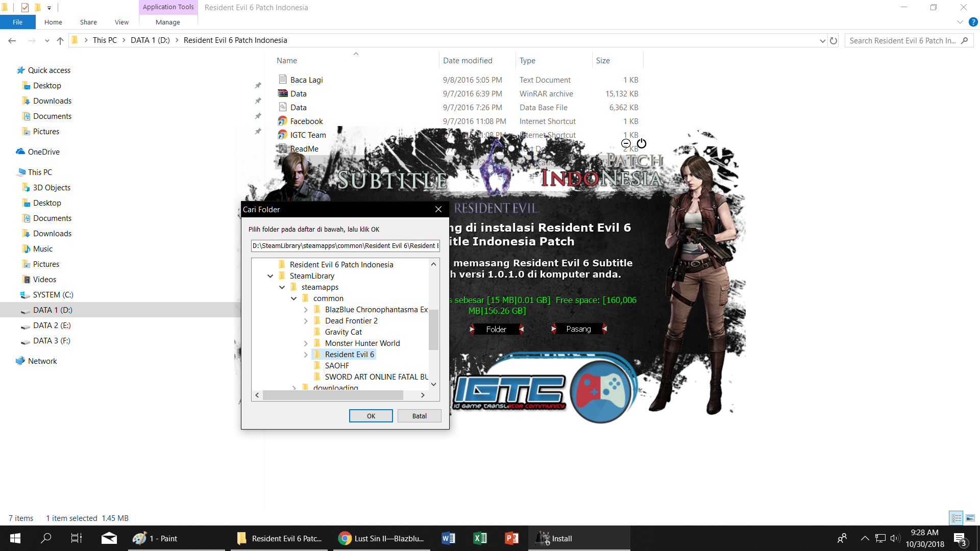This screenshot has height=551, width=980.
Task: Click the installer power icon
Action: tap(642, 144)
